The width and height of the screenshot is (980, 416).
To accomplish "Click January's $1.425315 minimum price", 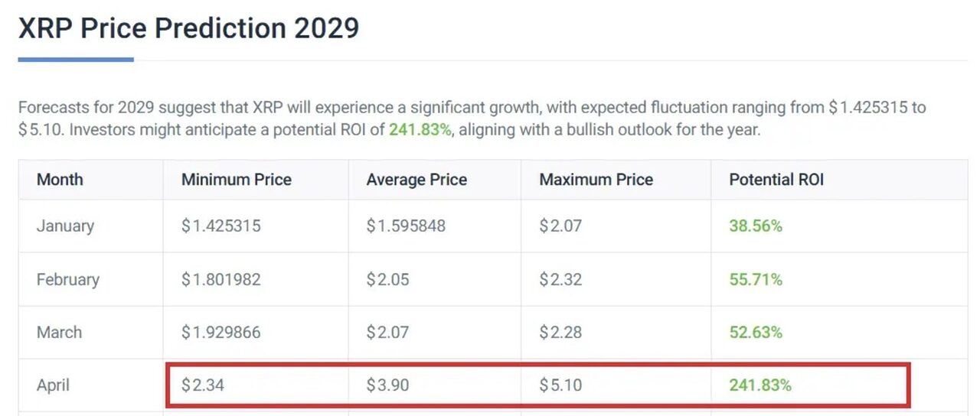I will point(221,226).
